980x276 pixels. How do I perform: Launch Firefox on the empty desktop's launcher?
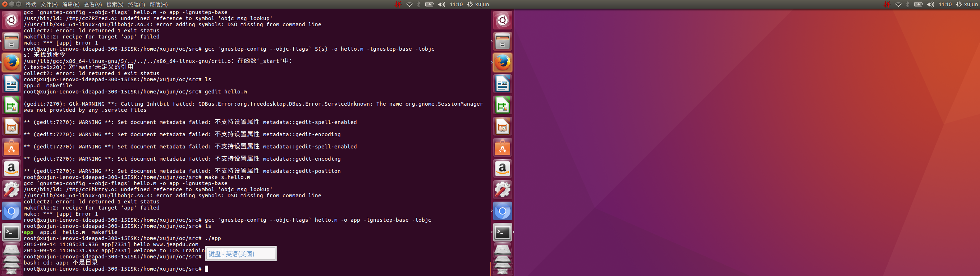point(503,62)
